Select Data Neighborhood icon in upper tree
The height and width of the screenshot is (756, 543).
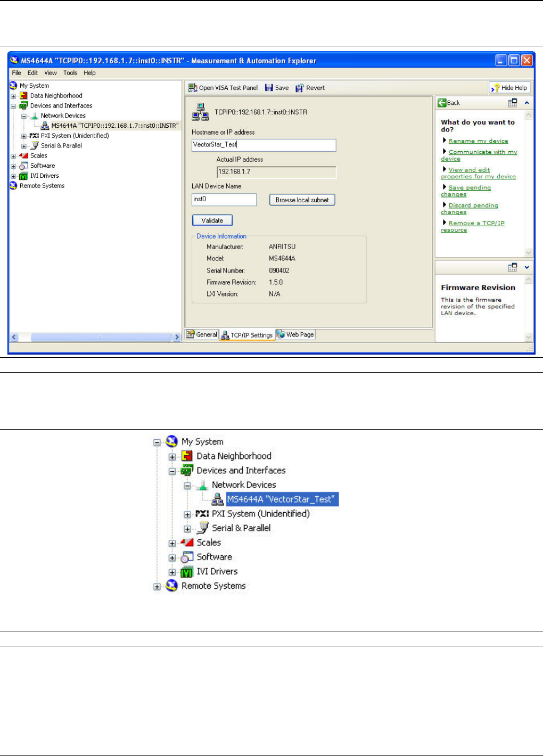[x=23, y=96]
